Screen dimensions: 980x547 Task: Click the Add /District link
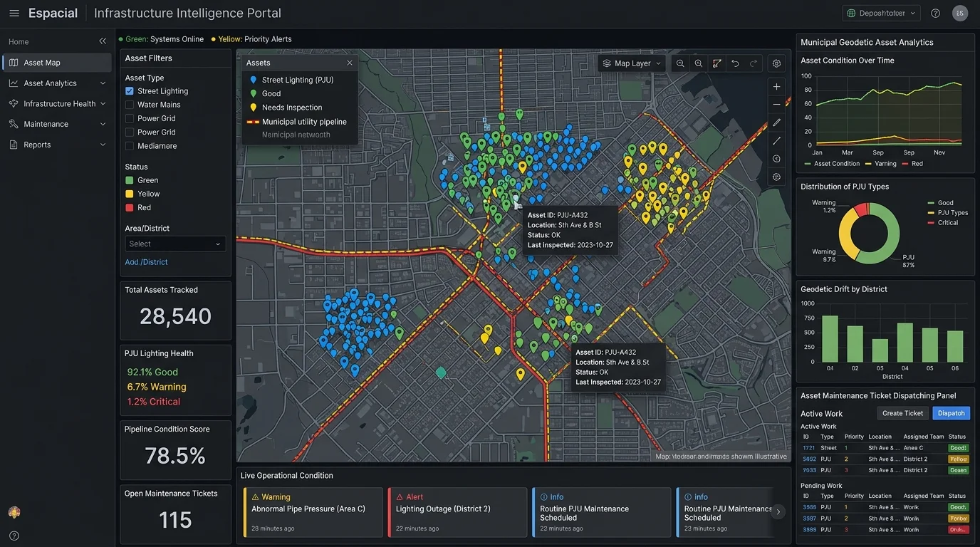[146, 262]
